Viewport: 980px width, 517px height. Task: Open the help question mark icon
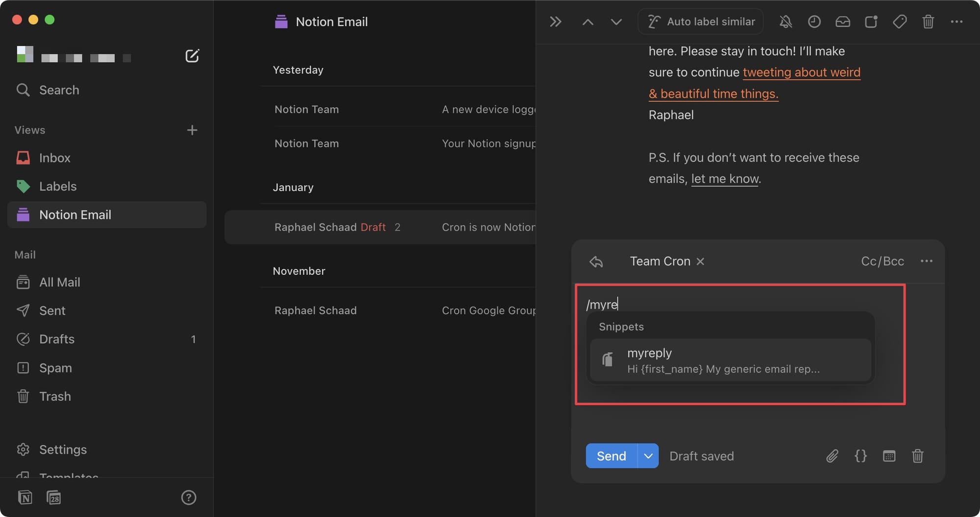tap(189, 497)
